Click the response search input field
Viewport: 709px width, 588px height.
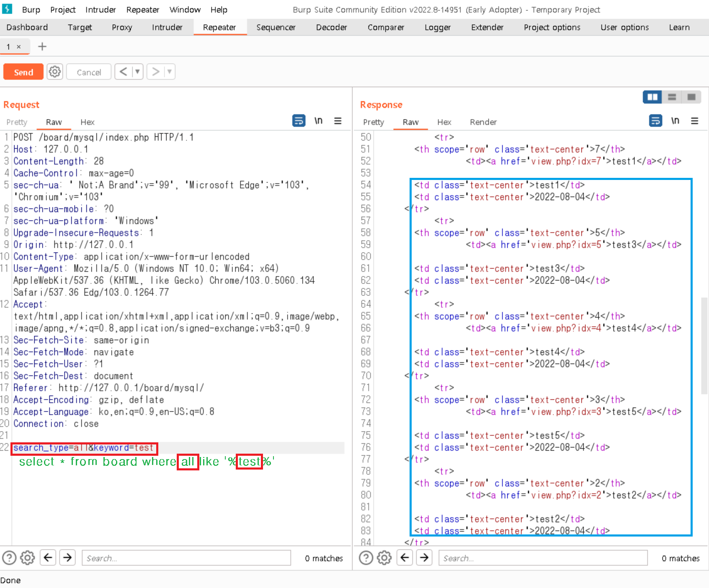click(543, 558)
